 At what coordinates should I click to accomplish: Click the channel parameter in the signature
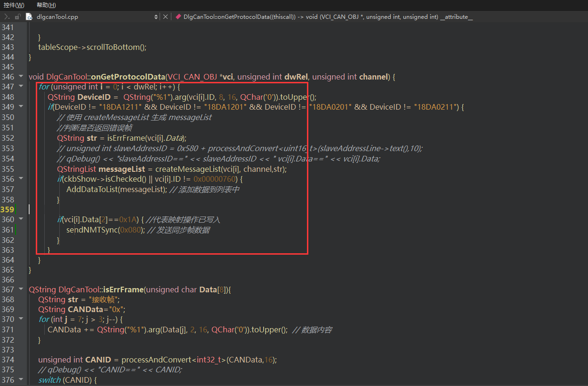[x=374, y=76]
